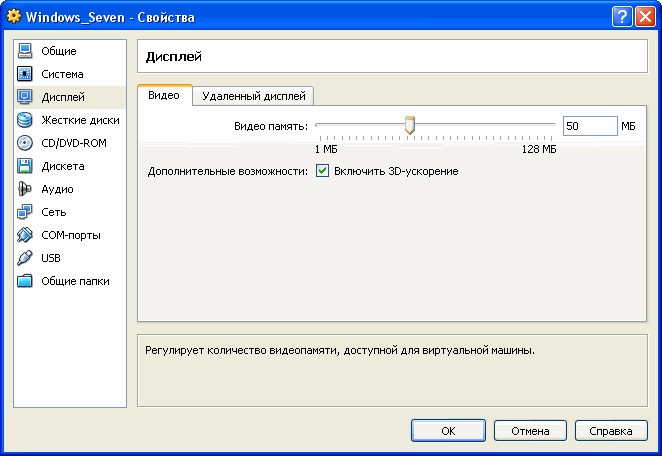Click the video memory slider handle

(x=409, y=125)
